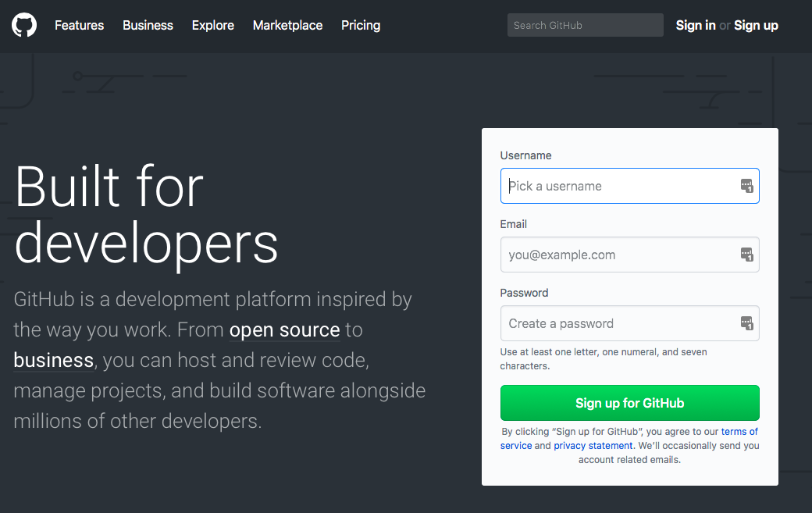Open the Features page
The width and height of the screenshot is (812, 513).
(x=79, y=25)
